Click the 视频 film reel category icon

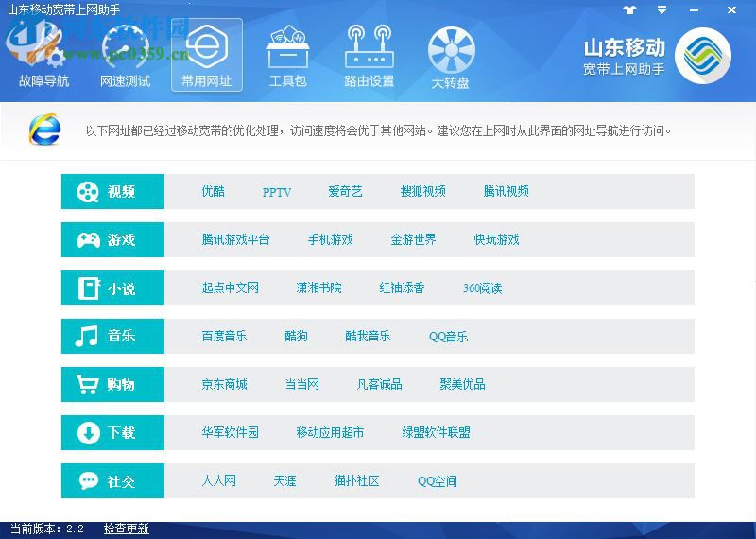tap(88, 192)
